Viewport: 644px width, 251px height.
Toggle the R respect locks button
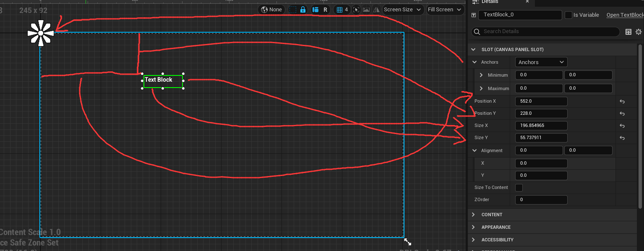[325, 10]
